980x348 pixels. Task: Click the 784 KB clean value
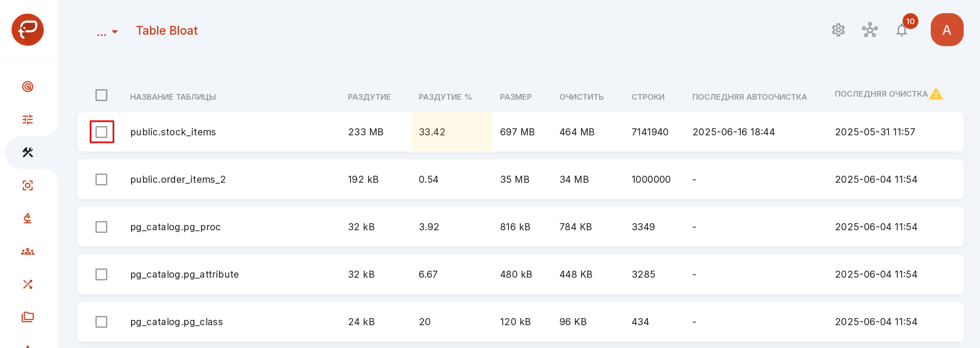pos(576,227)
